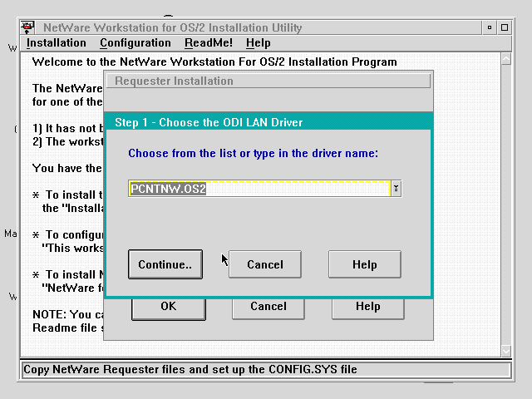
Task: Click the welcome text scrollbar up arrow
Action: click(506, 59)
